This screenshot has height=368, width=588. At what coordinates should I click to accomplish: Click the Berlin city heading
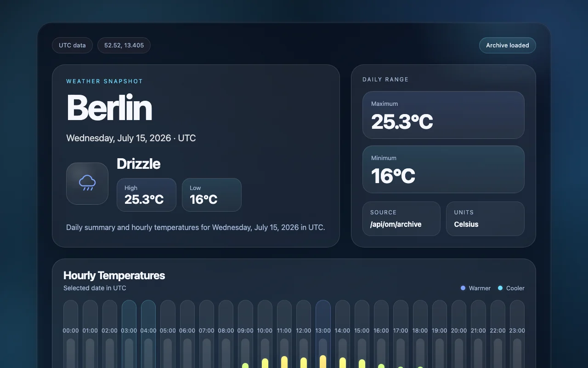click(x=109, y=108)
